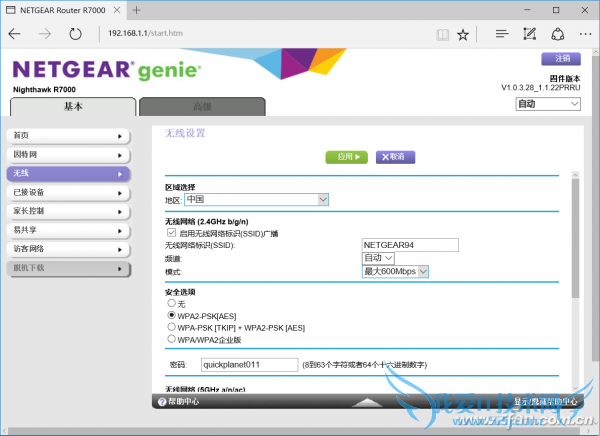
Task: Open the Hub lines icon
Action: [x=502, y=34]
